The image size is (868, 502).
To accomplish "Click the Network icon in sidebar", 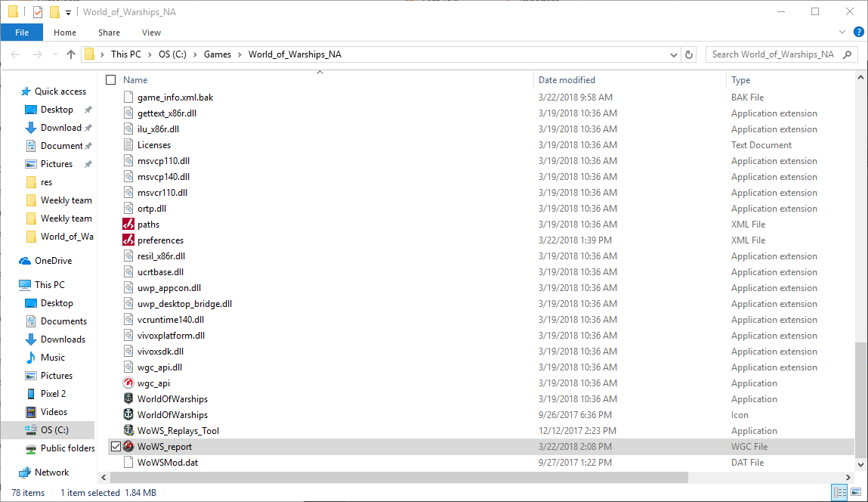I will pyautogui.click(x=25, y=472).
